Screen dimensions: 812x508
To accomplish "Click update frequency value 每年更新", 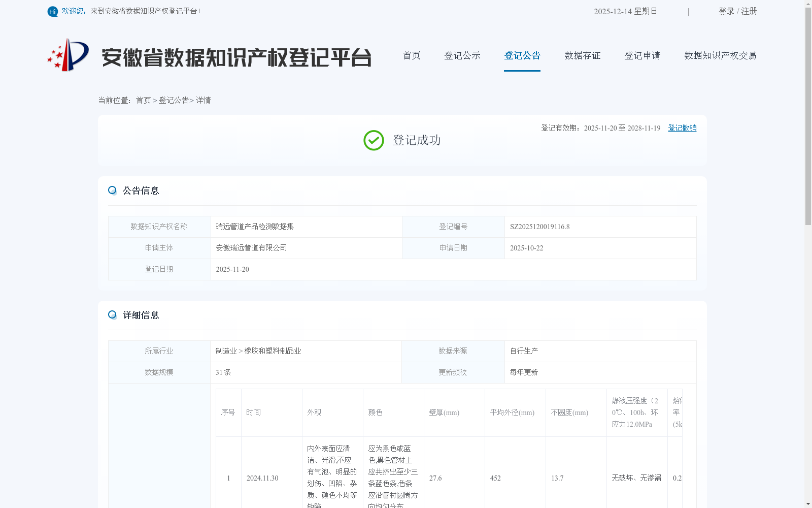I will pyautogui.click(x=524, y=372).
